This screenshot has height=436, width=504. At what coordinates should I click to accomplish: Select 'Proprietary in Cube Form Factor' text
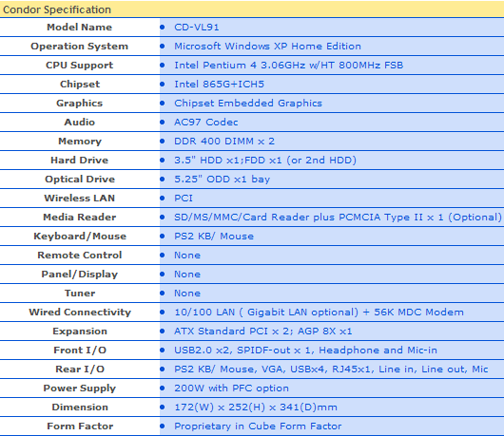[x=258, y=427]
